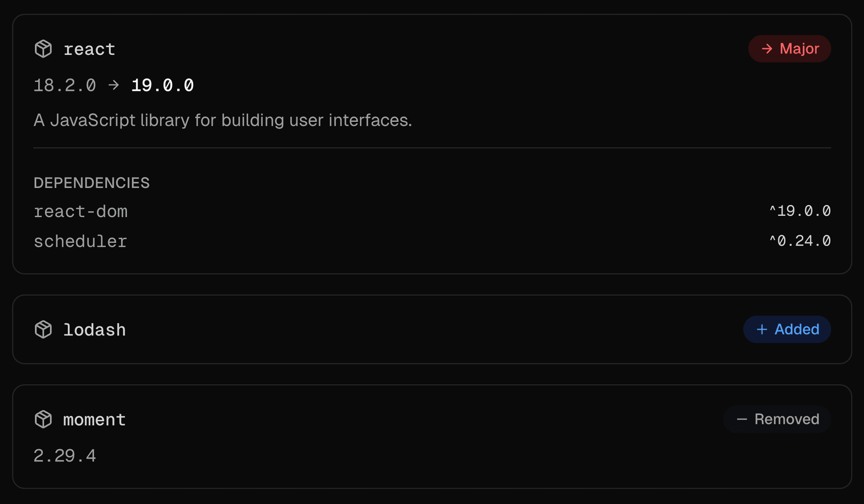This screenshot has height=504, width=864.
Task: Click the moment version 2.29.4
Action: 65,456
